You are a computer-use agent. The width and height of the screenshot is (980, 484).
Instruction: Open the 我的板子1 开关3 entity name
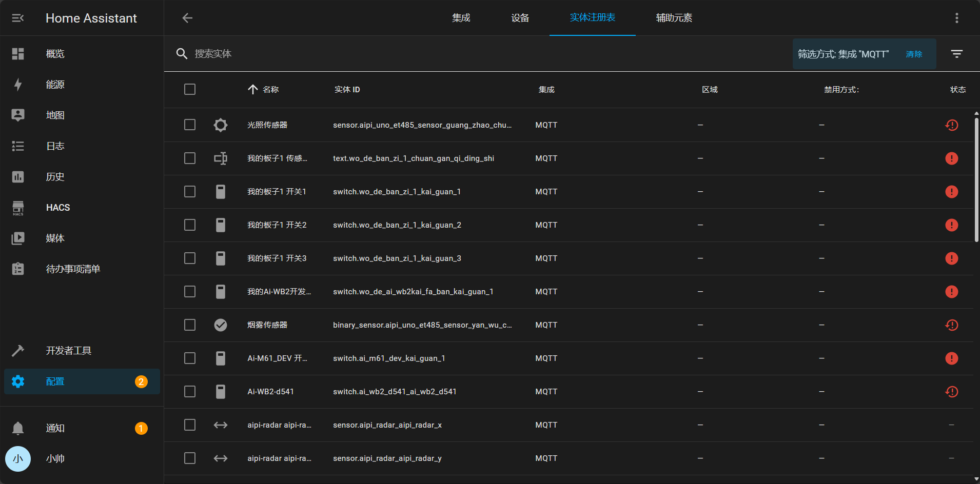pos(277,258)
